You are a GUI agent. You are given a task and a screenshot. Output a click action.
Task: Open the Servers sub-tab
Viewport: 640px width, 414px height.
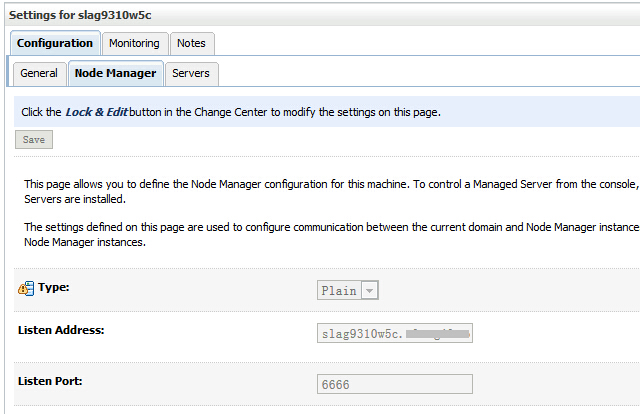coord(190,73)
